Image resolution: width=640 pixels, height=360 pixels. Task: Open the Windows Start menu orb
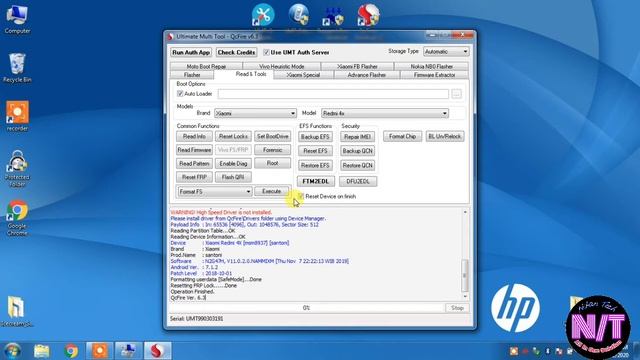point(12,351)
